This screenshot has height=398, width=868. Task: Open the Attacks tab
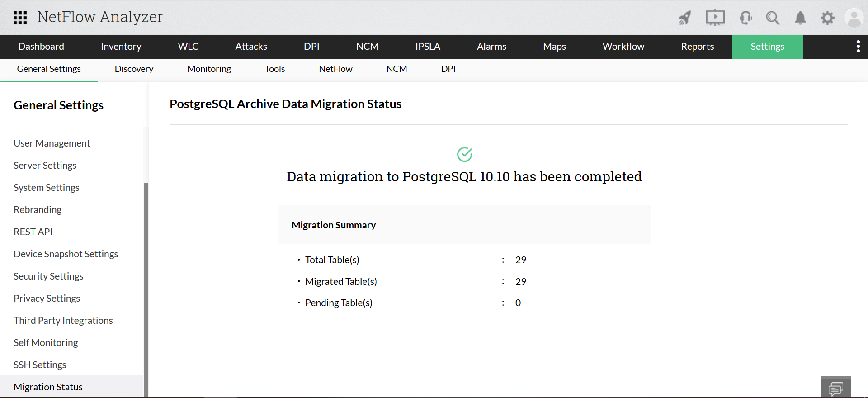(251, 47)
